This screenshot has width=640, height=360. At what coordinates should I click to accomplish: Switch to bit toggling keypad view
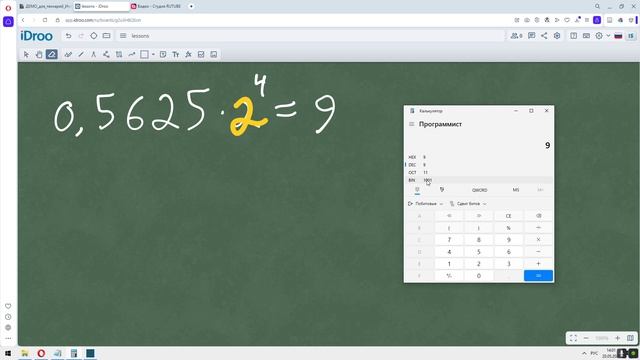tap(442, 190)
